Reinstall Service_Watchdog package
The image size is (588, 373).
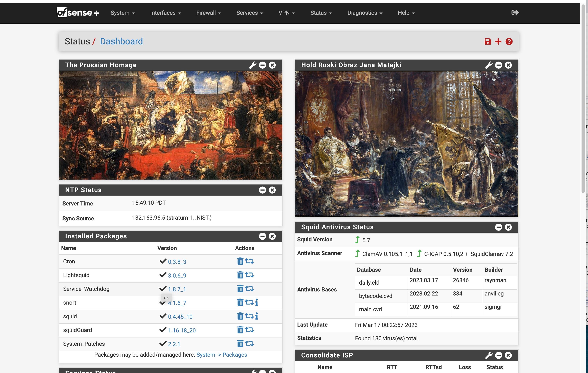coord(249,288)
